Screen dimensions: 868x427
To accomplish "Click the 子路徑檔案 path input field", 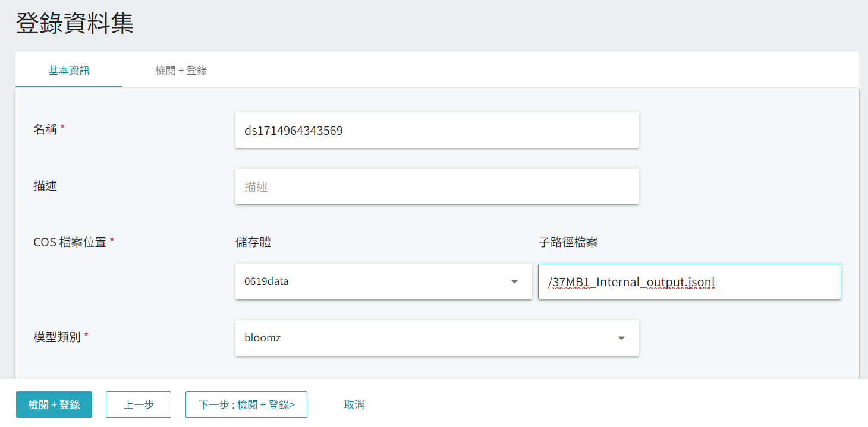I will tap(690, 281).
